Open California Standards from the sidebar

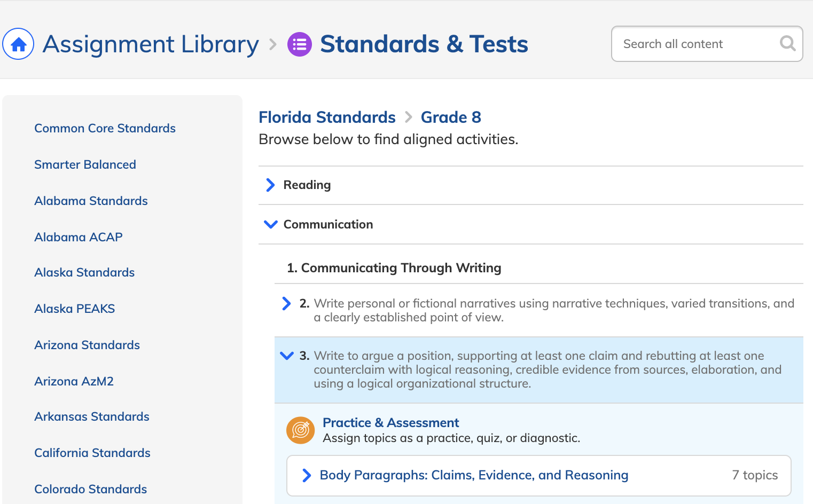tap(92, 453)
